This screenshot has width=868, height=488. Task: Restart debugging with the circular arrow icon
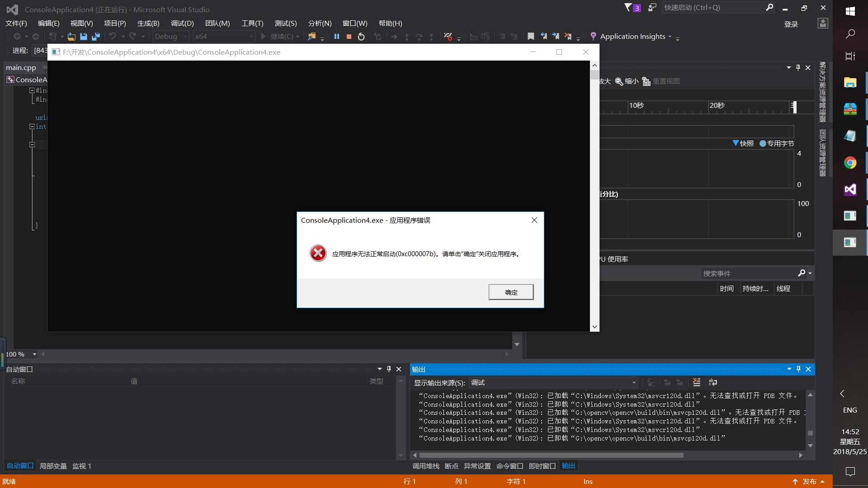(361, 37)
